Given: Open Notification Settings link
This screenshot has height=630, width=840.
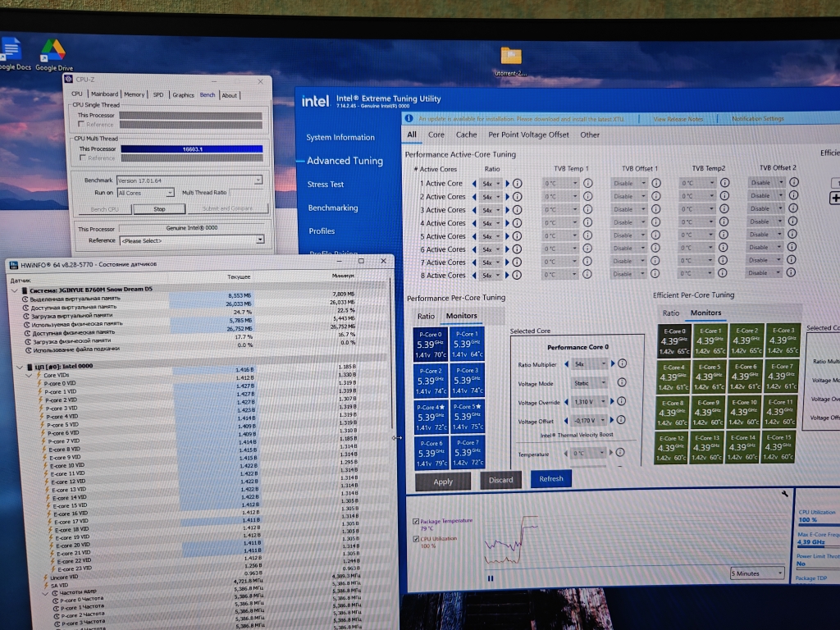Looking at the screenshot, I should [x=757, y=118].
